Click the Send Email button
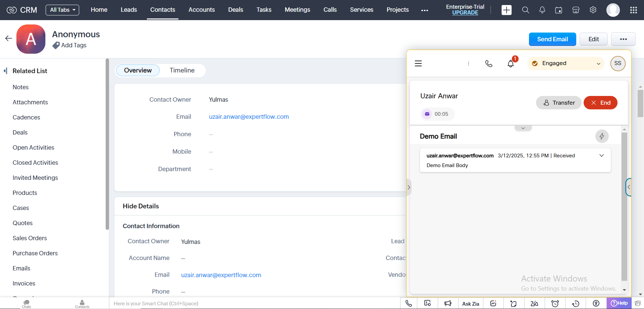This screenshot has height=309, width=644. (552, 39)
